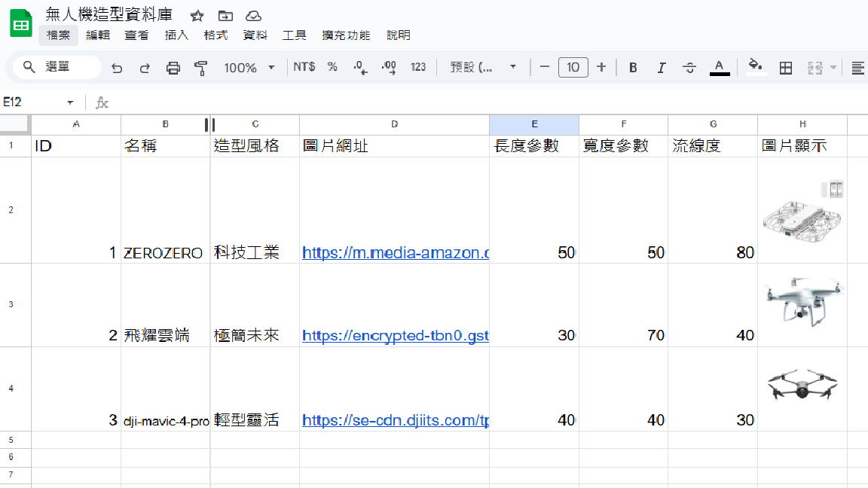Star the document with the star icon

pos(197,16)
